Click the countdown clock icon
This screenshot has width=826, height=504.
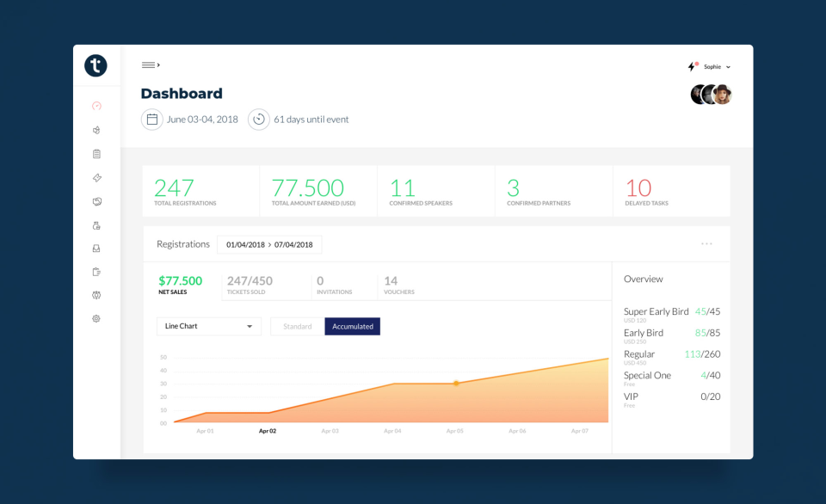coord(259,120)
